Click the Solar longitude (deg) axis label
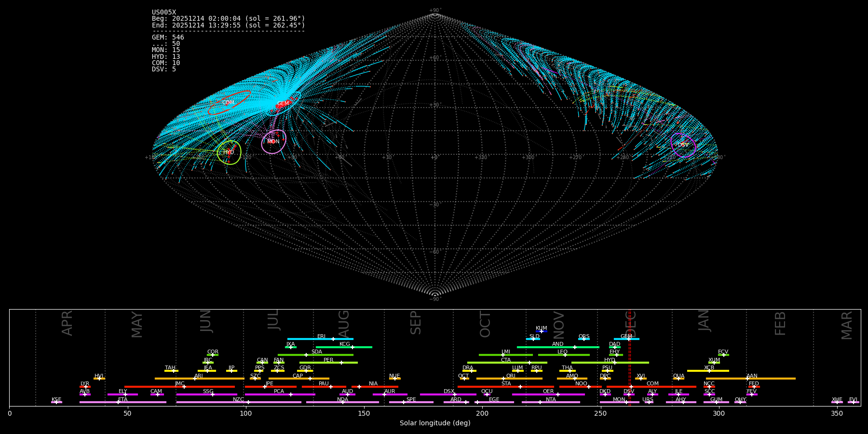Screen dimensions: 868x434 [x=435, y=423]
